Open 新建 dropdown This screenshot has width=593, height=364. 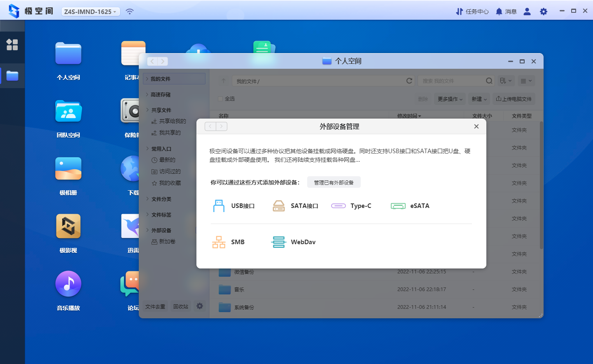(x=479, y=99)
